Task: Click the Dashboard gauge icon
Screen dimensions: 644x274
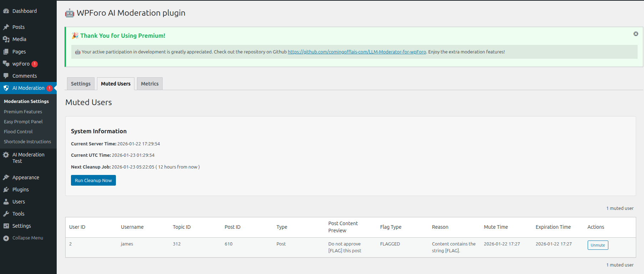Action: coord(6,11)
